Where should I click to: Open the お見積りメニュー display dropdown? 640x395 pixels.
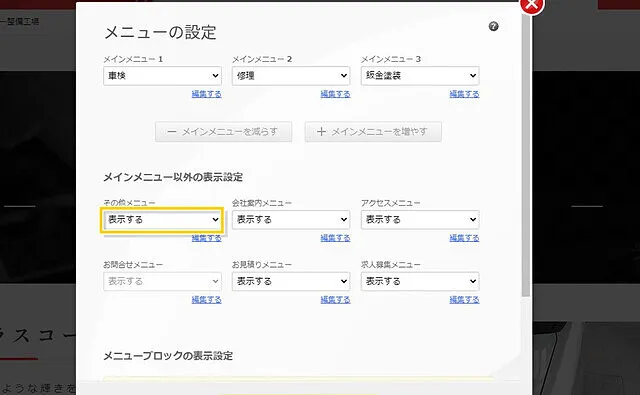291,281
